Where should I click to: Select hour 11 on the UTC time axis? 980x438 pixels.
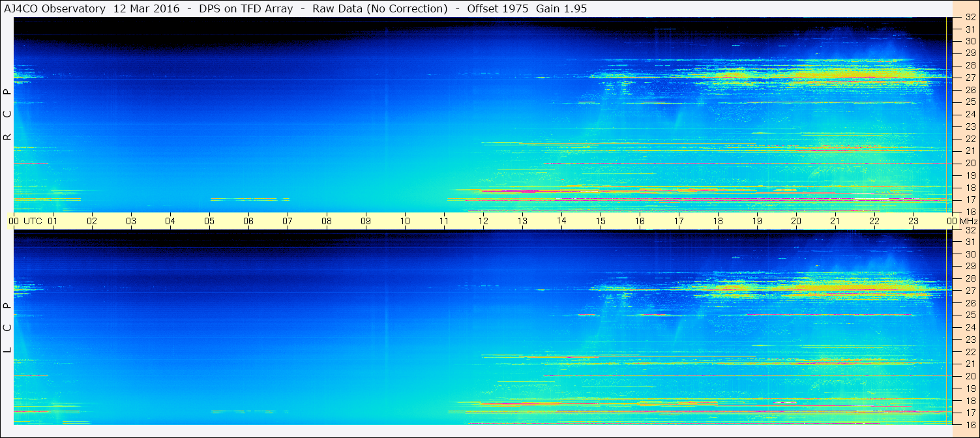444,221
